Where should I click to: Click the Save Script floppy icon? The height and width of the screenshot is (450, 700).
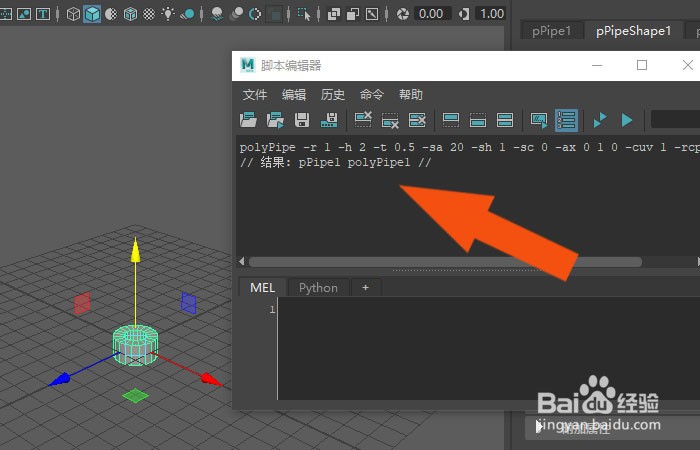coord(302,120)
